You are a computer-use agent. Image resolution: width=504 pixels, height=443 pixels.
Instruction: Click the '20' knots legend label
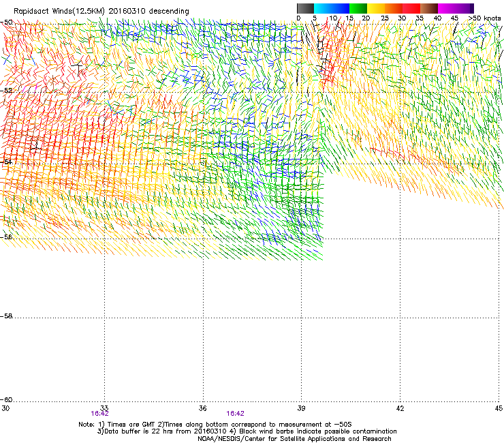(x=366, y=18)
